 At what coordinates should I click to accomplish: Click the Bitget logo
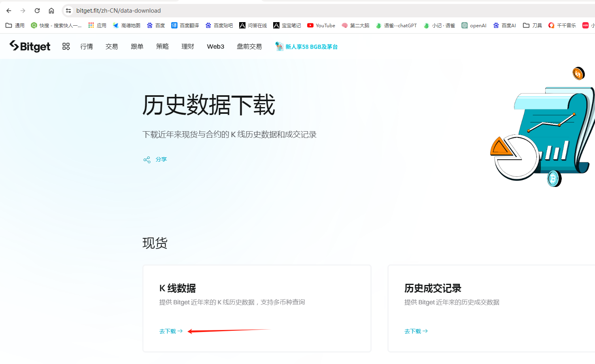tap(30, 46)
